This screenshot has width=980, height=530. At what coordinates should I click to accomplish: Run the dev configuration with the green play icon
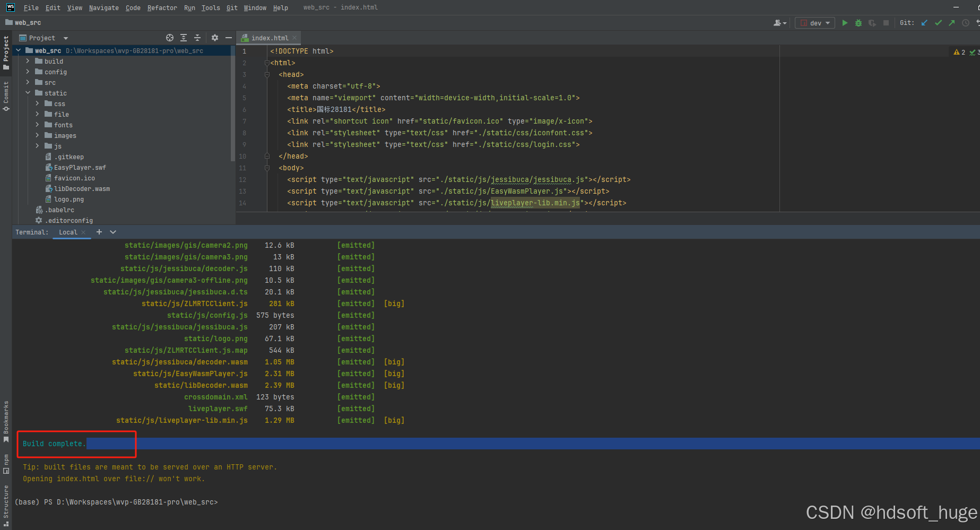coord(845,23)
